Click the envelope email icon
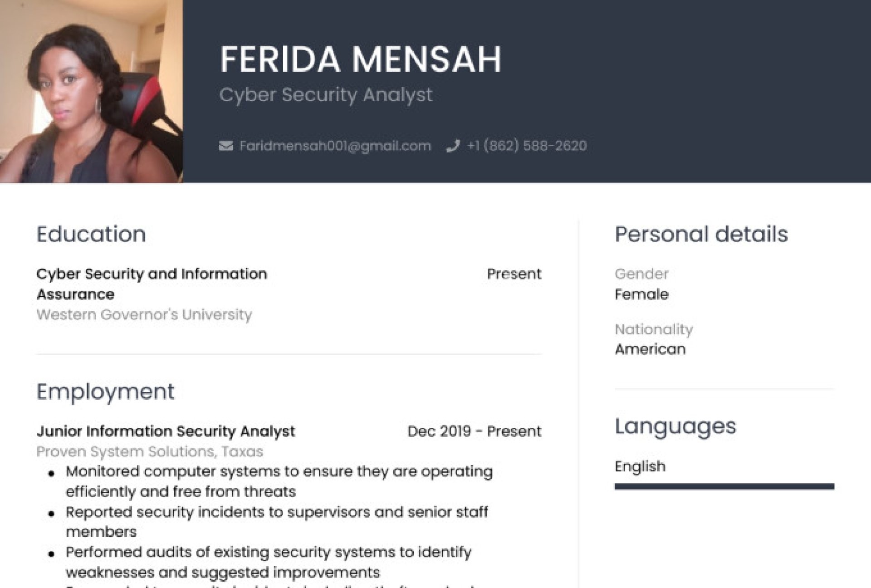871x588 pixels. click(x=226, y=146)
